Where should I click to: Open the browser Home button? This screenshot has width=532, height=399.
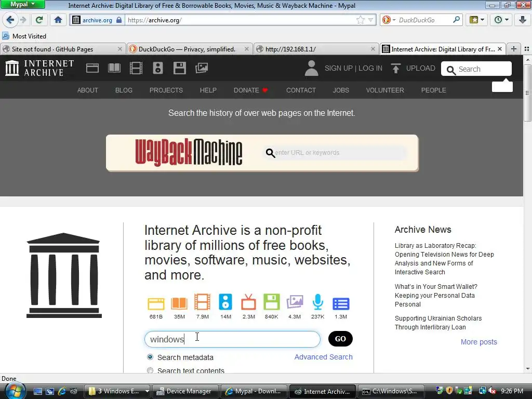click(58, 20)
